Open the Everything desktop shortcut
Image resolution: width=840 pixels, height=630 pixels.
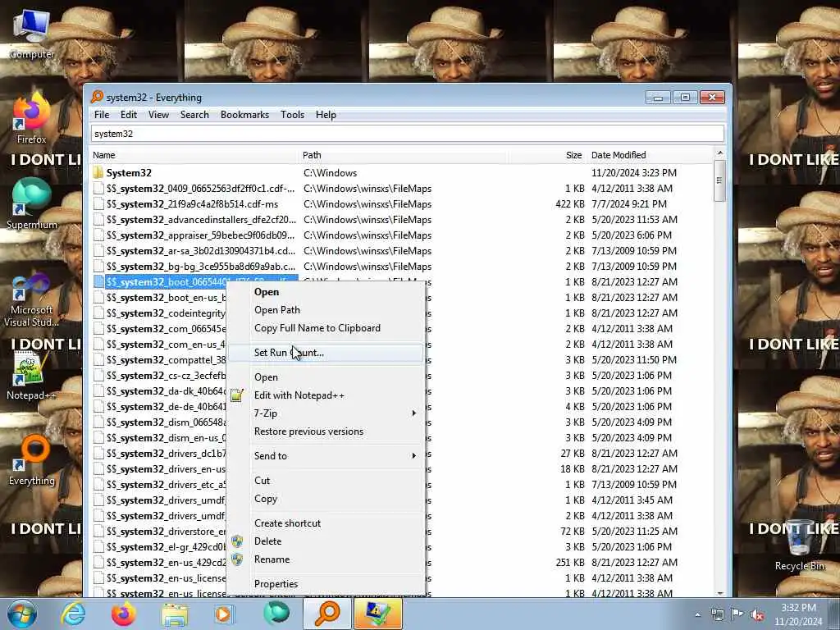tap(31, 459)
